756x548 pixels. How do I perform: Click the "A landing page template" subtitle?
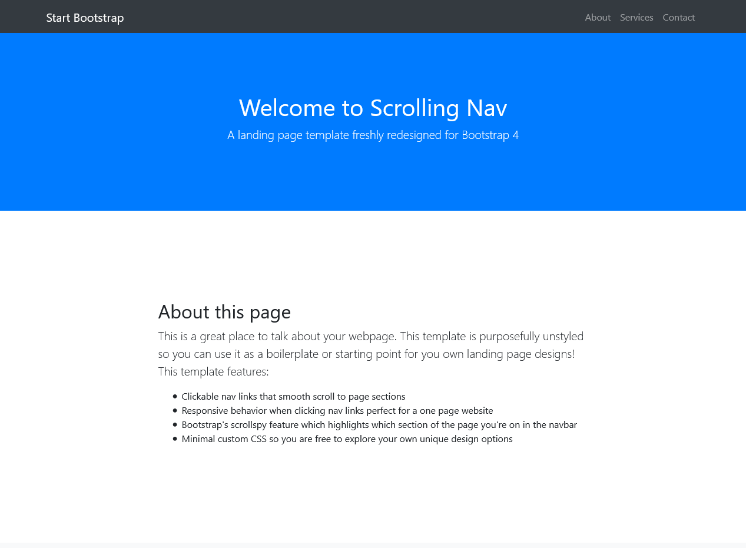[x=373, y=135]
